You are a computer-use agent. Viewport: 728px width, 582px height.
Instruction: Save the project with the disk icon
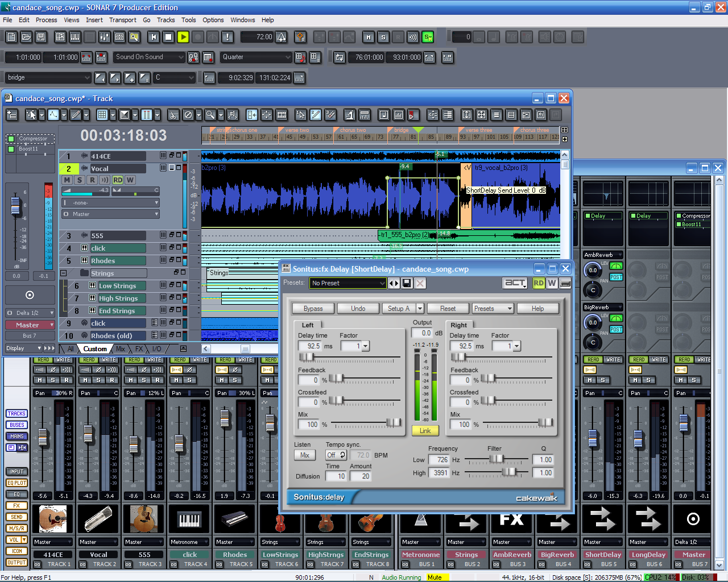41,37
